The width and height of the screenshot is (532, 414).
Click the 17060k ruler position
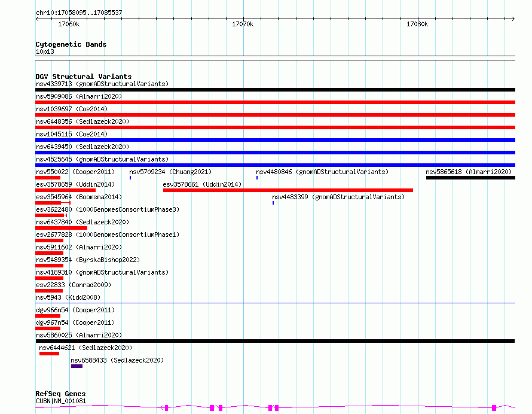[x=69, y=24]
